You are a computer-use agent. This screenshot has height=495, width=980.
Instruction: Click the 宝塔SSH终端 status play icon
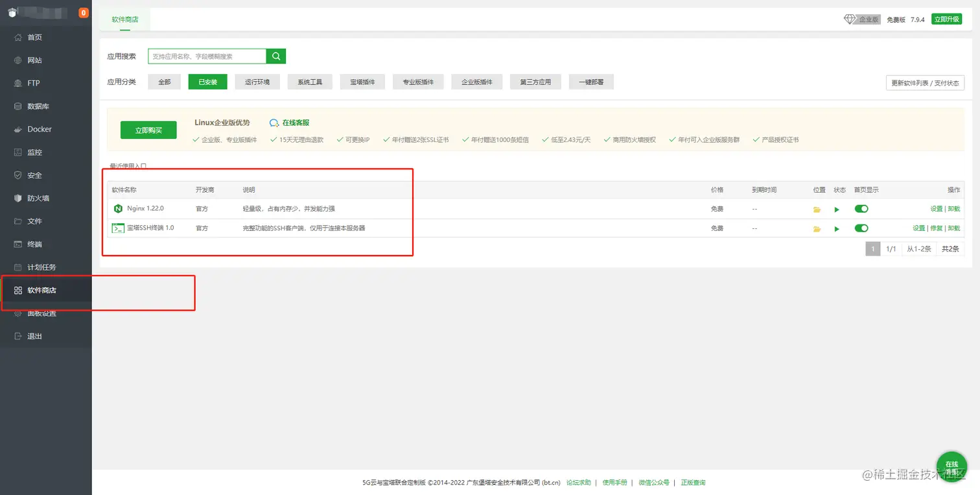[x=837, y=228]
